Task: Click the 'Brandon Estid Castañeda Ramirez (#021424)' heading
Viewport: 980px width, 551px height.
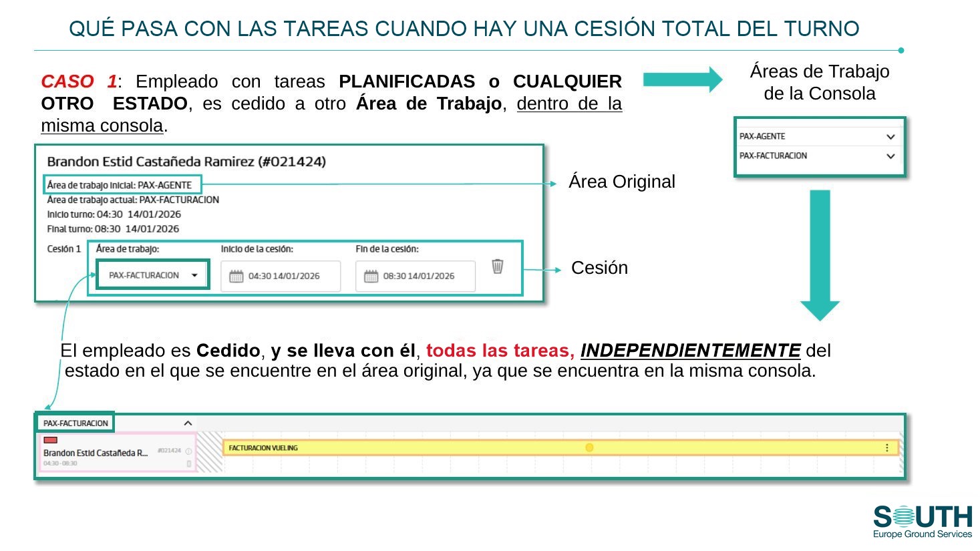Action: (186, 162)
